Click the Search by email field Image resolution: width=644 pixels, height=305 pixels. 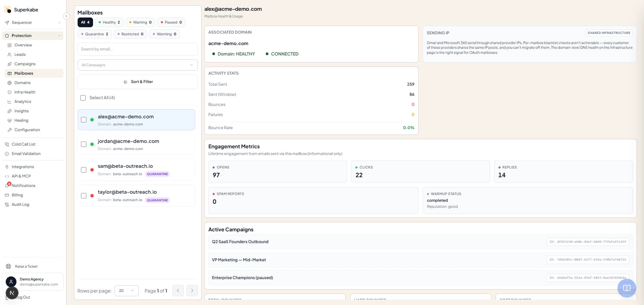point(137,49)
